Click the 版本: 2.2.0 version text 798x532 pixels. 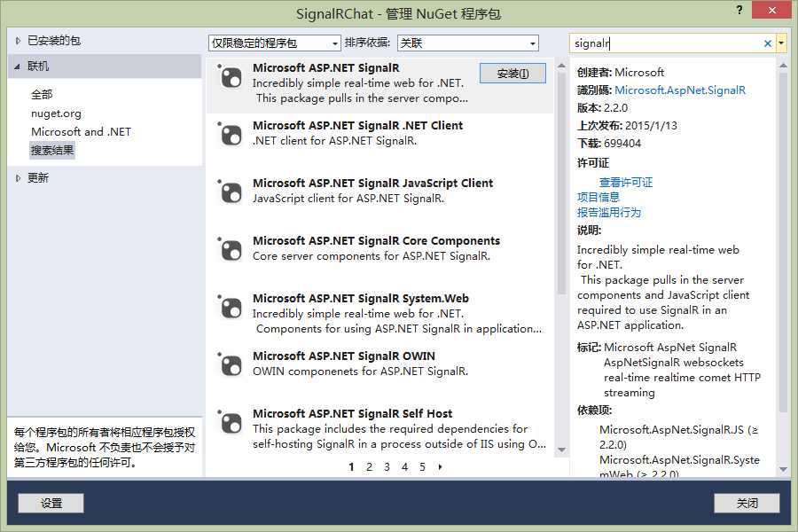[x=602, y=108]
